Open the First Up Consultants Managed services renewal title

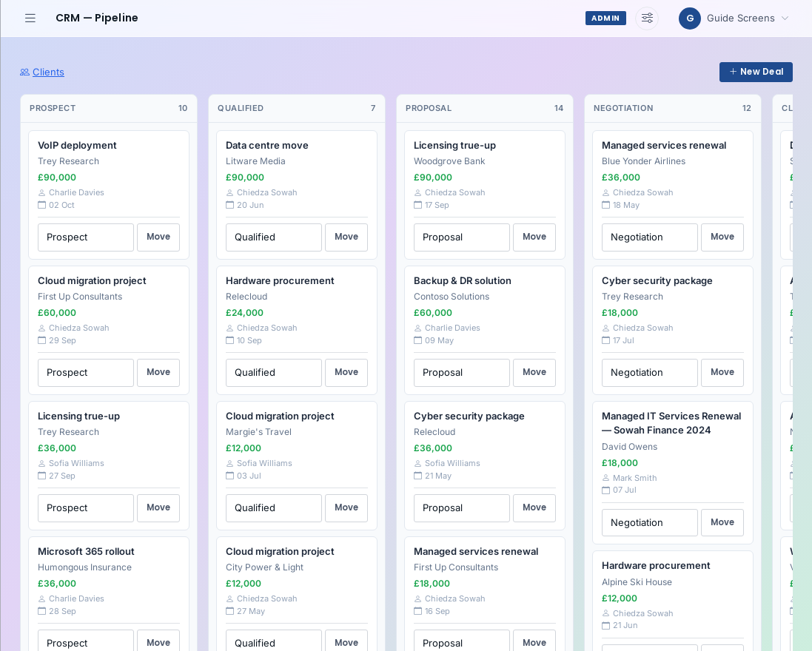tap(476, 552)
